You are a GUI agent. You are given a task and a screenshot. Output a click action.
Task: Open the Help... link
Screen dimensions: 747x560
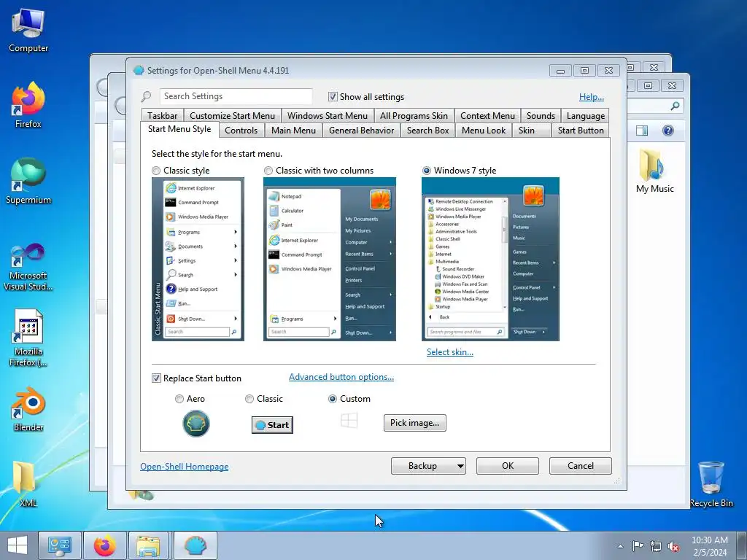(591, 97)
